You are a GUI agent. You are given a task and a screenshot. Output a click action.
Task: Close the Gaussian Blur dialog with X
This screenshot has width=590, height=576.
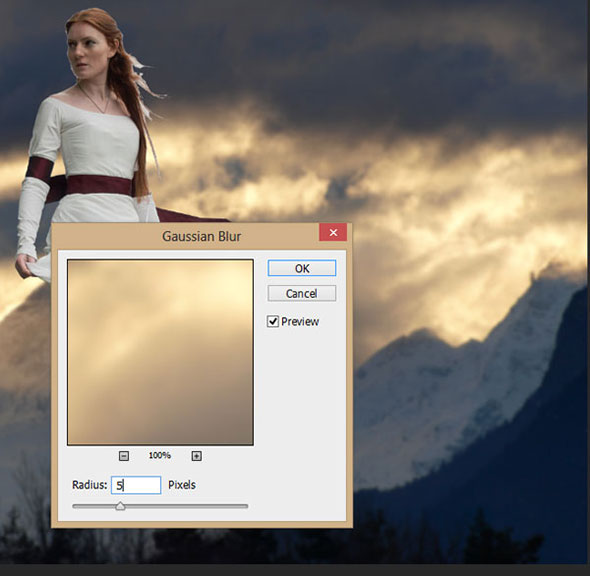(x=333, y=233)
